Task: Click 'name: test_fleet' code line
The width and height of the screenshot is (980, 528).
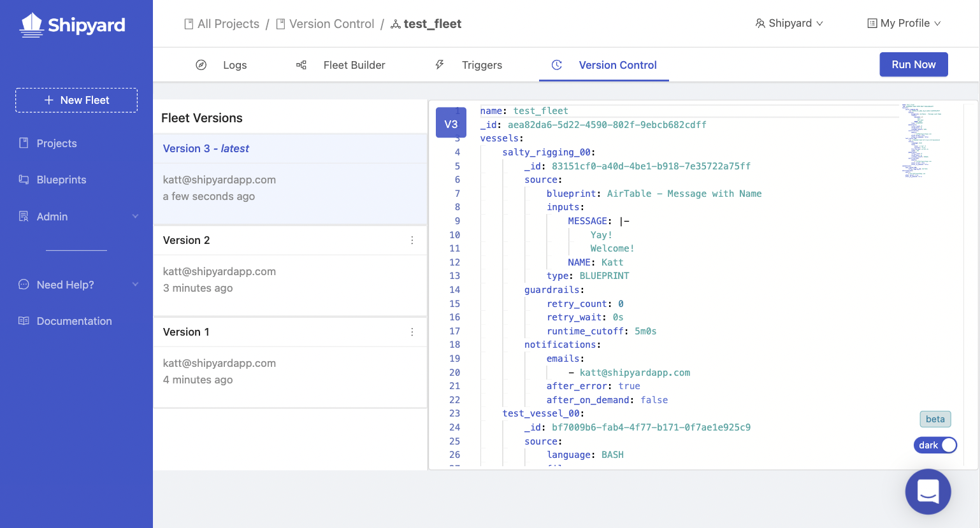Action: [524, 111]
